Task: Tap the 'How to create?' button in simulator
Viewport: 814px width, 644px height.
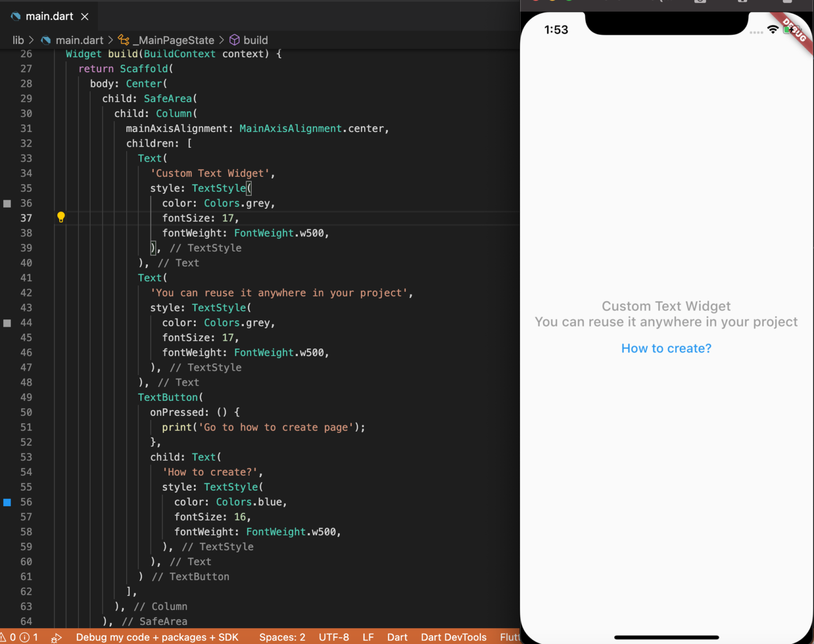Action: 666,348
